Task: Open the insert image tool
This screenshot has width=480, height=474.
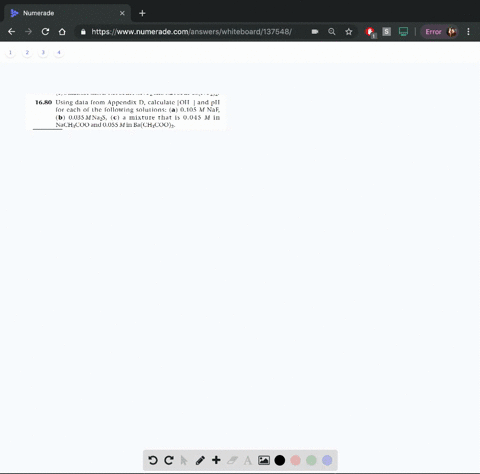Action: point(264,460)
